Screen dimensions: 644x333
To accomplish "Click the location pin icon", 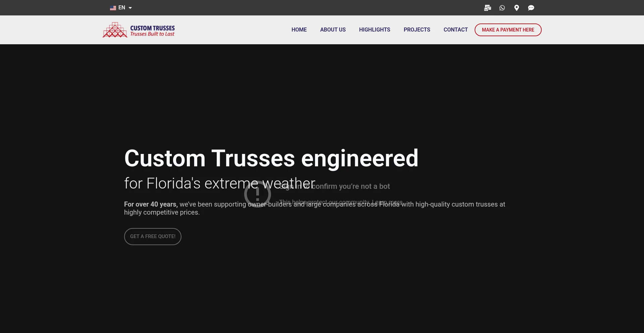I will tap(517, 8).
